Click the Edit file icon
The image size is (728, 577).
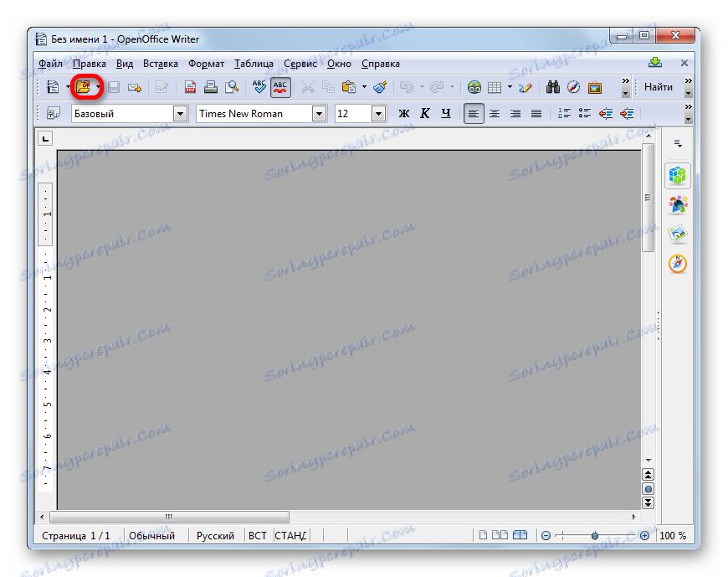click(x=161, y=87)
